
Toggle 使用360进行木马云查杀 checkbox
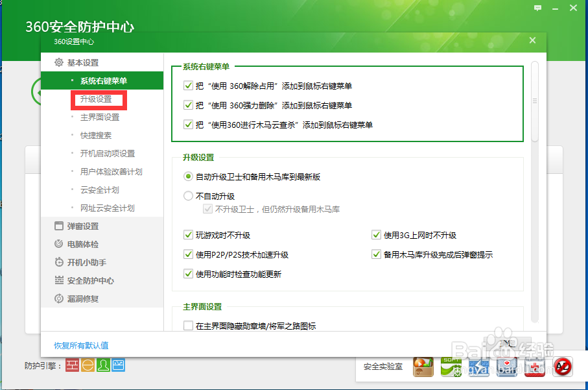pyautogui.click(x=188, y=125)
